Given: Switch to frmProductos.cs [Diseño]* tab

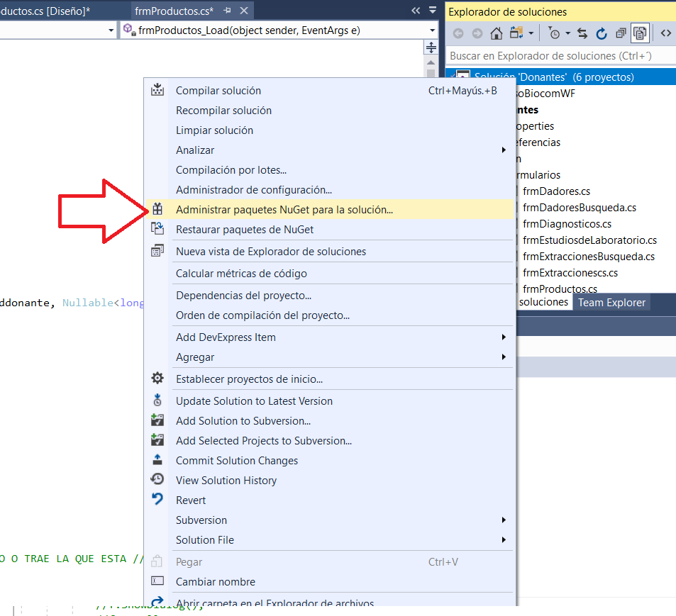Looking at the screenshot, I should (45, 11).
